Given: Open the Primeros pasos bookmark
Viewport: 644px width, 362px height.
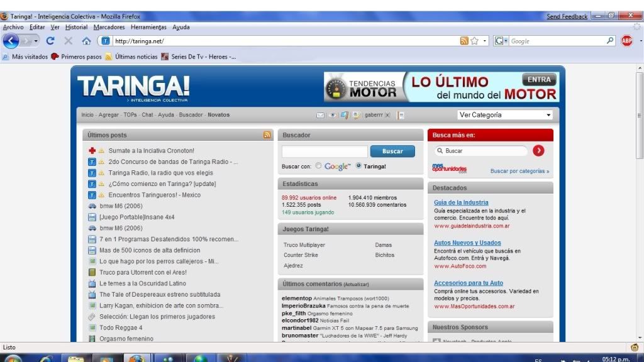Looking at the screenshot, I should (x=76, y=57).
